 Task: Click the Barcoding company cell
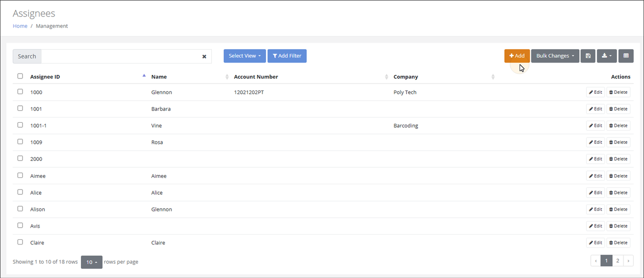point(406,125)
